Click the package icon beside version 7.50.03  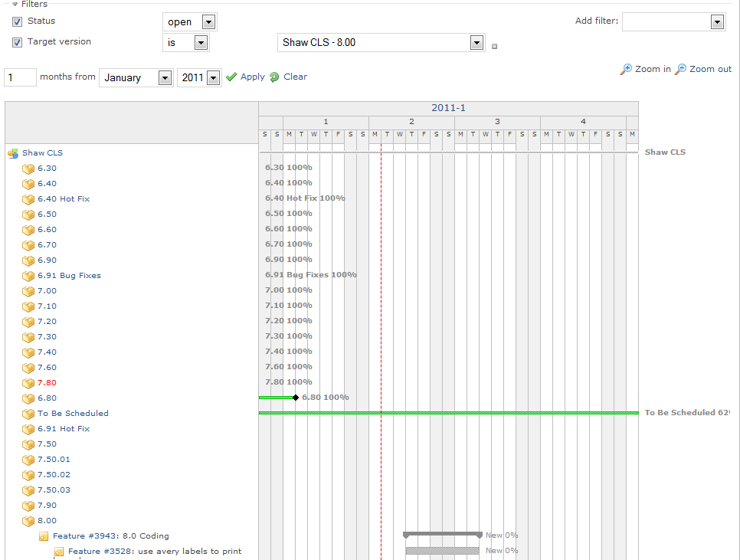coord(28,490)
